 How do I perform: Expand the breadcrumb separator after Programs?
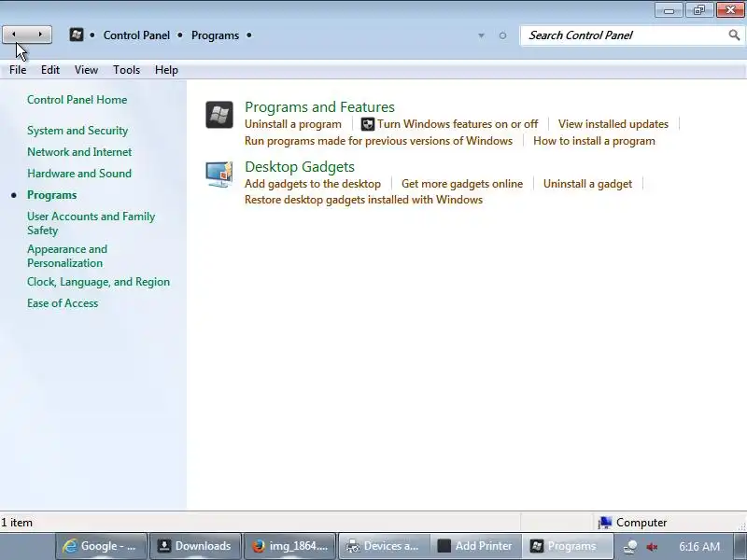(x=248, y=35)
